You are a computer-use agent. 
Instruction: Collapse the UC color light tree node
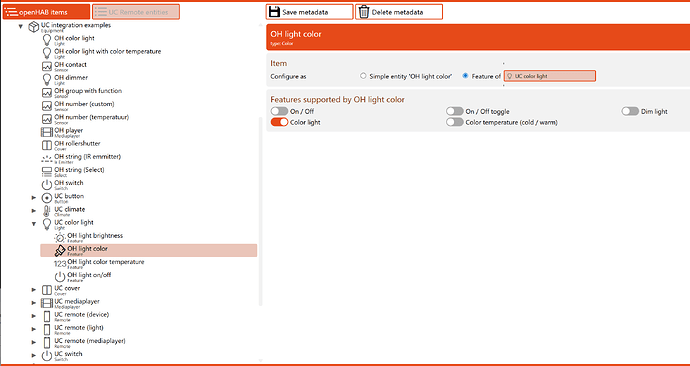(34, 224)
